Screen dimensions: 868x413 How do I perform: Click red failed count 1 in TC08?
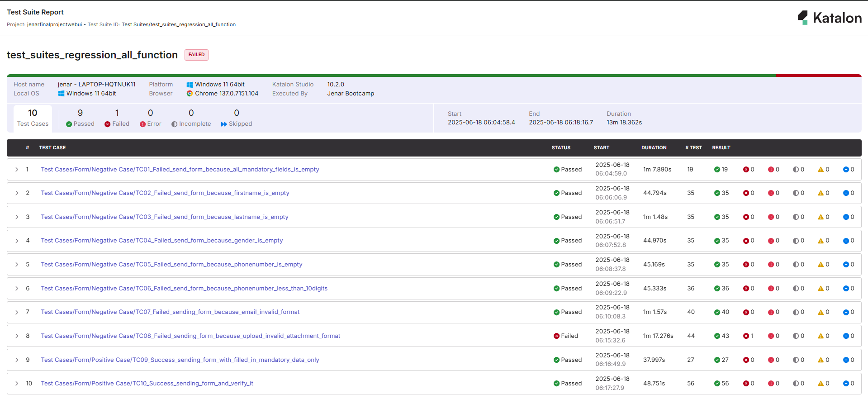[x=748, y=336]
